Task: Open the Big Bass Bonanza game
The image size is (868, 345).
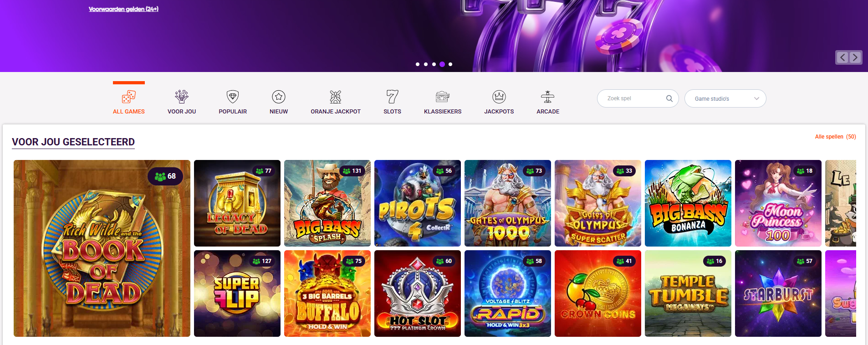Action: pos(688,203)
